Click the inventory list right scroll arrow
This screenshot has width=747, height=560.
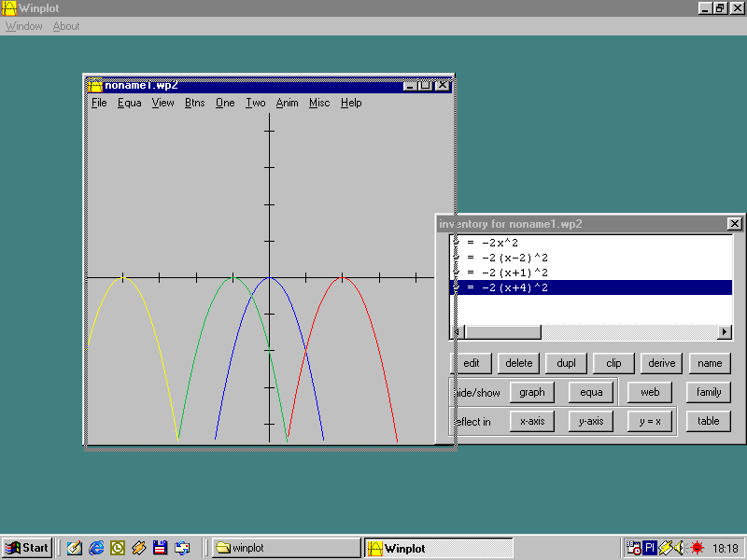click(725, 332)
